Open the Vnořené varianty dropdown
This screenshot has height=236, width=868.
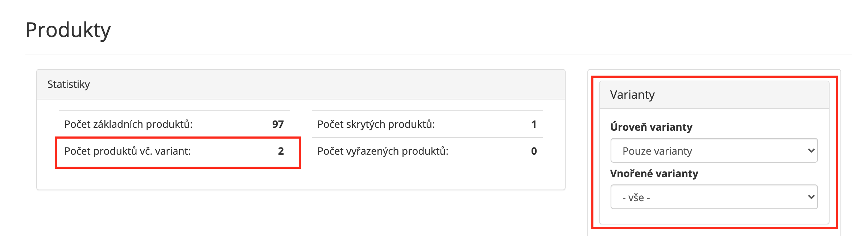[x=714, y=197]
